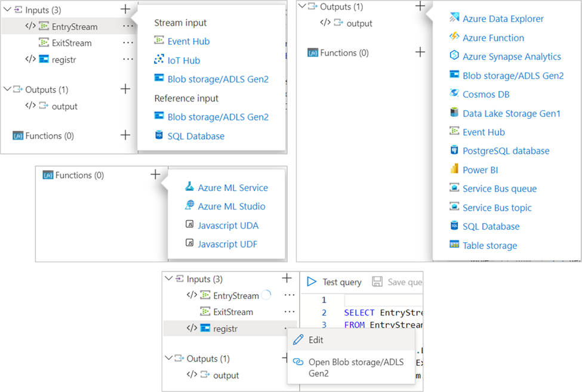Viewport: 582px width, 392px height.
Task: Select Power BI output
Action: click(481, 170)
